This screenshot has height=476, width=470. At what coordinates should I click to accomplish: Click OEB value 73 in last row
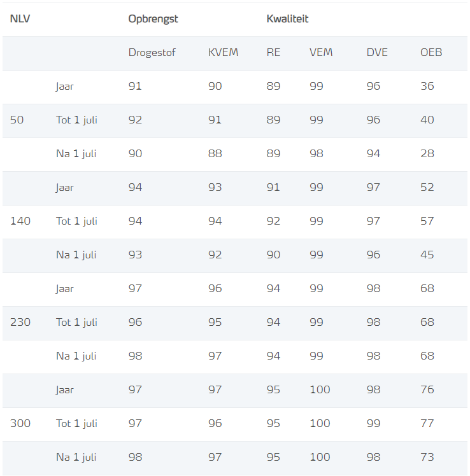[x=427, y=457]
